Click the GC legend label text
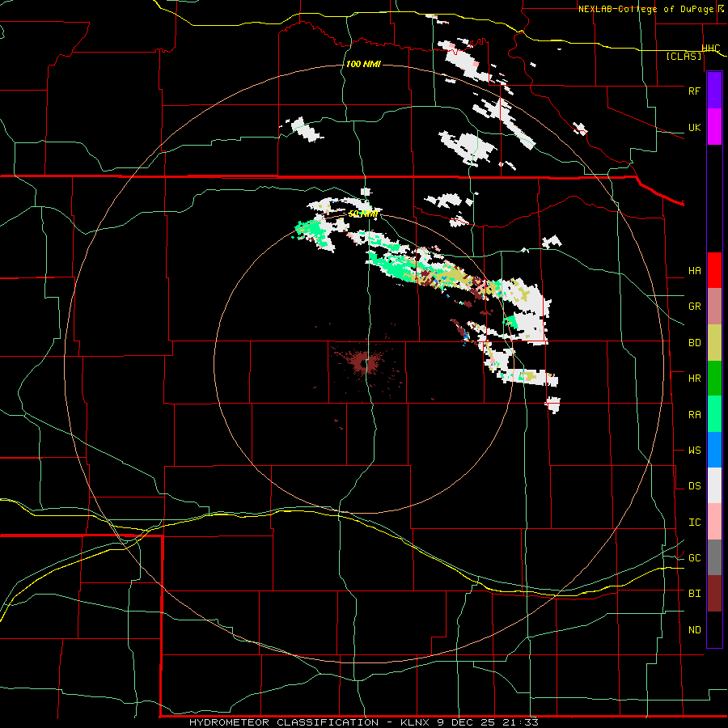This screenshot has width=728, height=728. (x=694, y=558)
